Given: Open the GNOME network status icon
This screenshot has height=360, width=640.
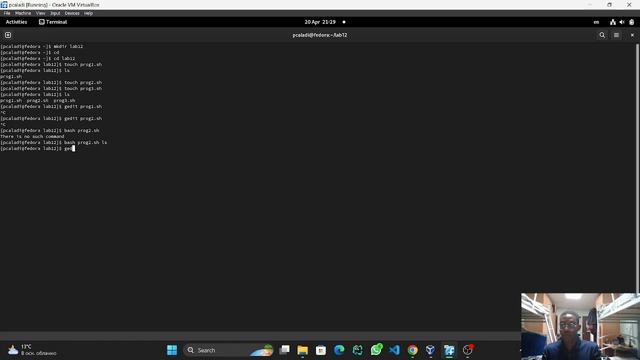Looking at the screenshot, I should point(613,22).
